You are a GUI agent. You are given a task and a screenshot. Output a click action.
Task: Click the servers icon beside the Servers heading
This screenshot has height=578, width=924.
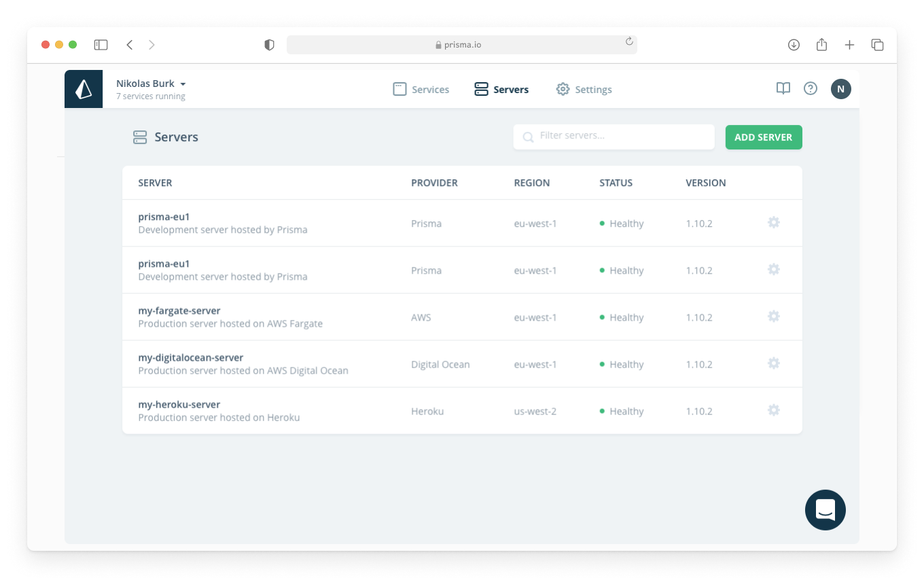coord(140,137)
